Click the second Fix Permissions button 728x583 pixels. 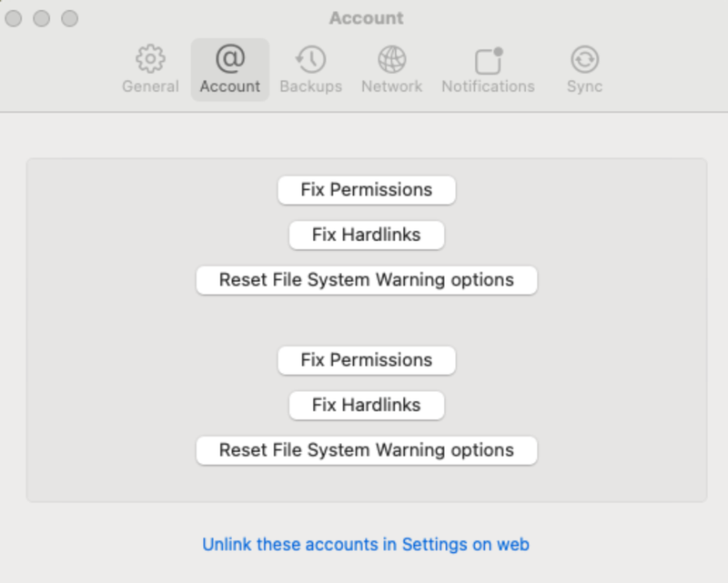click(366, 360)
